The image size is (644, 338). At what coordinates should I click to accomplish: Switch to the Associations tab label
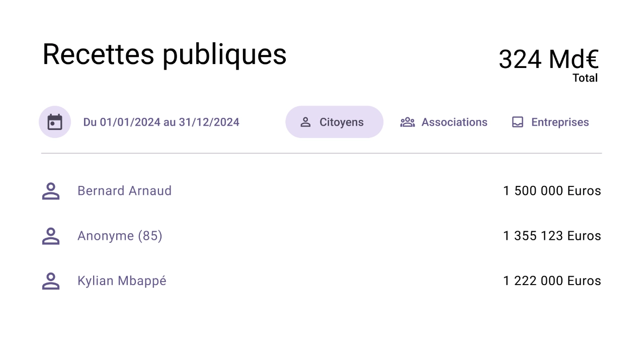point(454,122)
